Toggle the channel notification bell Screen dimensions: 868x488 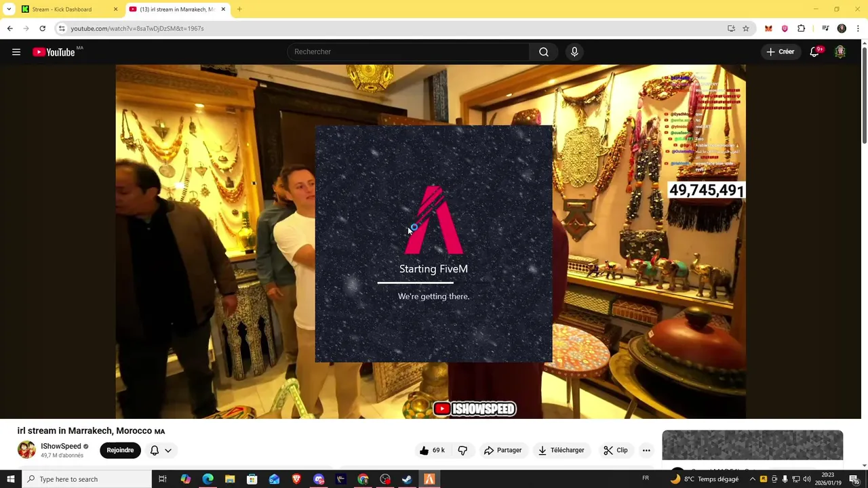(154, 450)
